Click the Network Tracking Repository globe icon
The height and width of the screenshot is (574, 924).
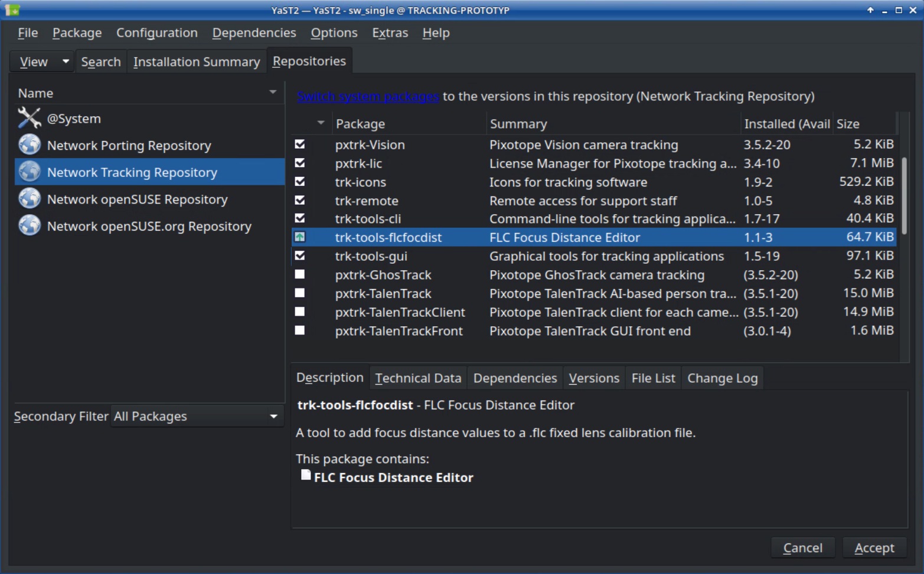click(x=29, y=172)
